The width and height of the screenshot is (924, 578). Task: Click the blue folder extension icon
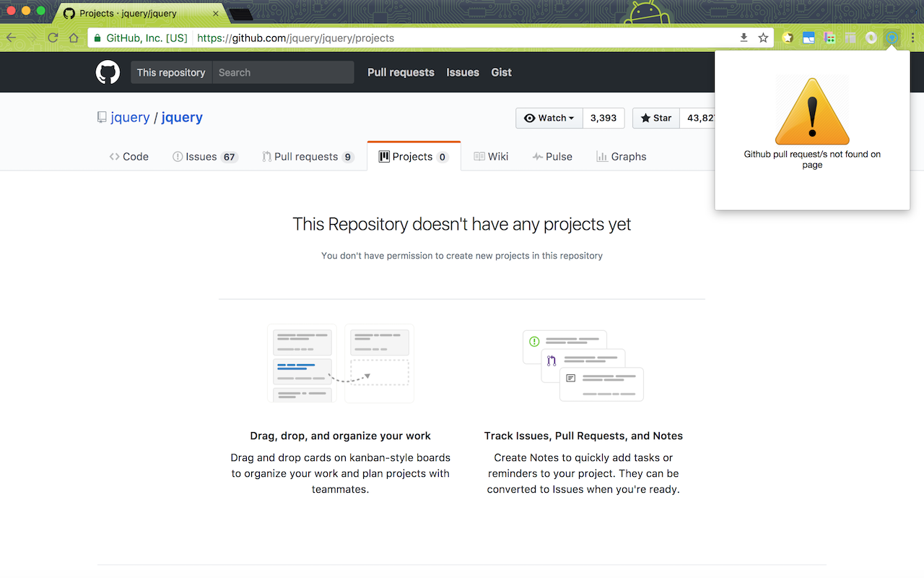[809, 38]
